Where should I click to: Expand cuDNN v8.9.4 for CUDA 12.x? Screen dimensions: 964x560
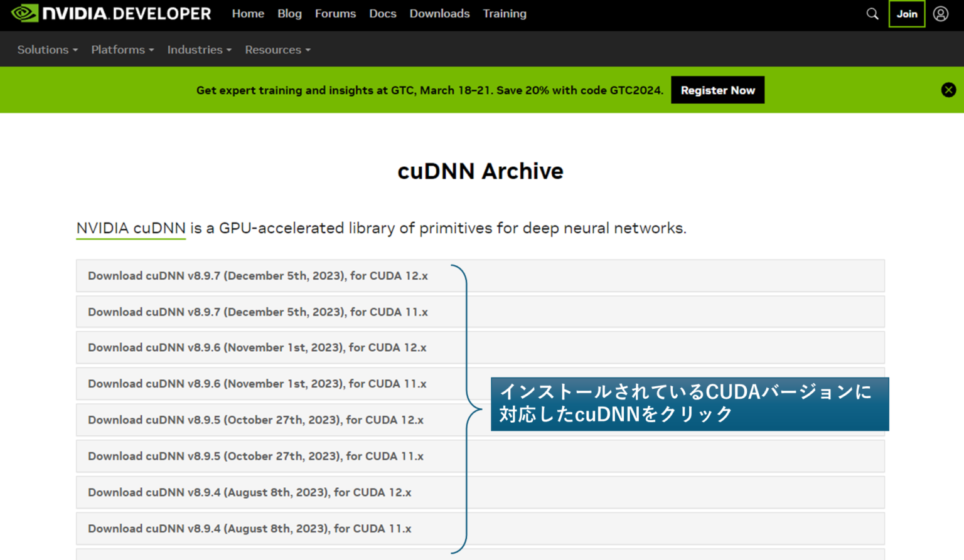pyautogui.click(x=480, y=492)
